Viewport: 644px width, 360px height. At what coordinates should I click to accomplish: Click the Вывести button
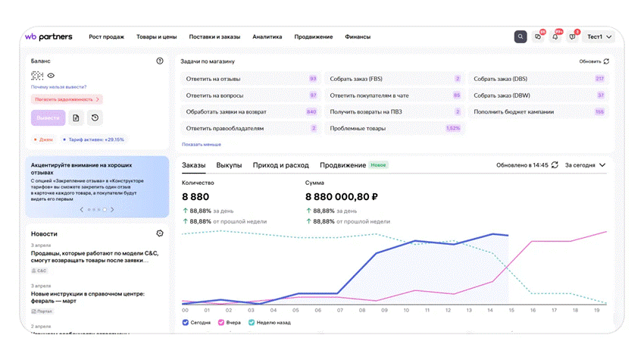tap(48, 118)
